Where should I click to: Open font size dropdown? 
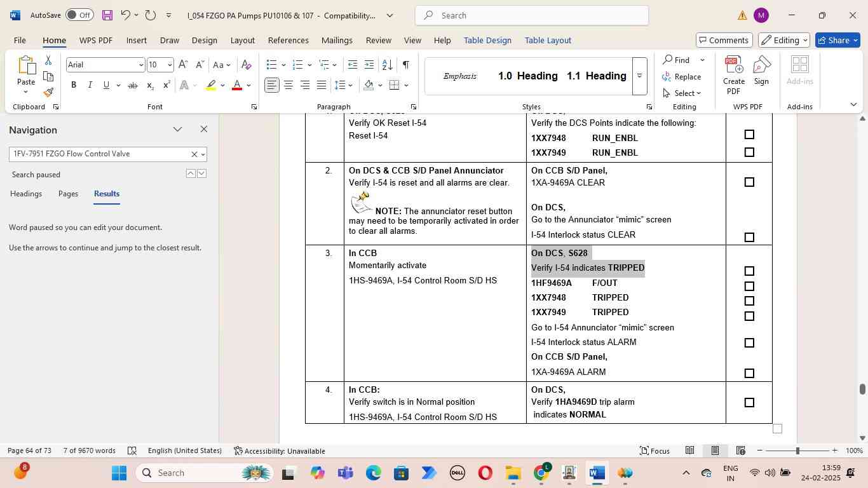point(169,65)
